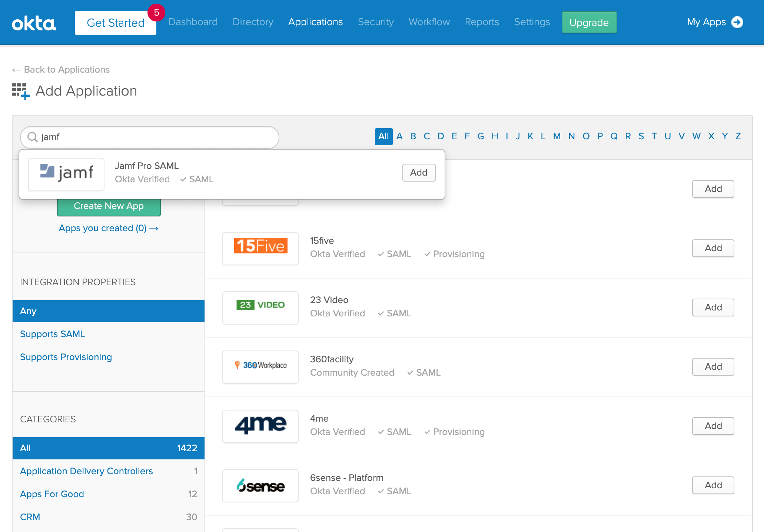This screenshot has width=764, height=532.
Task: Open the Applications menu
Action: point(316,22)
